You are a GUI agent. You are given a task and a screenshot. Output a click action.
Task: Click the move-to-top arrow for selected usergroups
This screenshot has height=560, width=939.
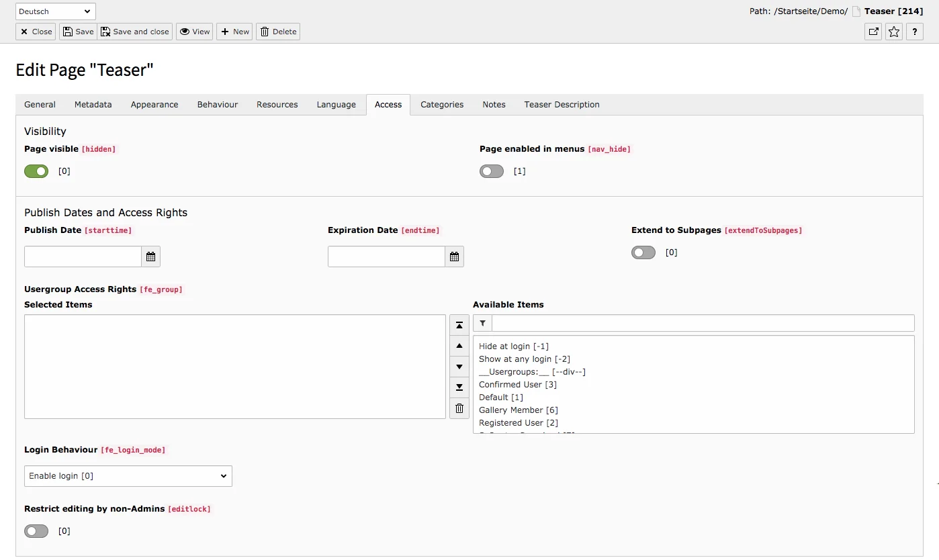point(459,325)
